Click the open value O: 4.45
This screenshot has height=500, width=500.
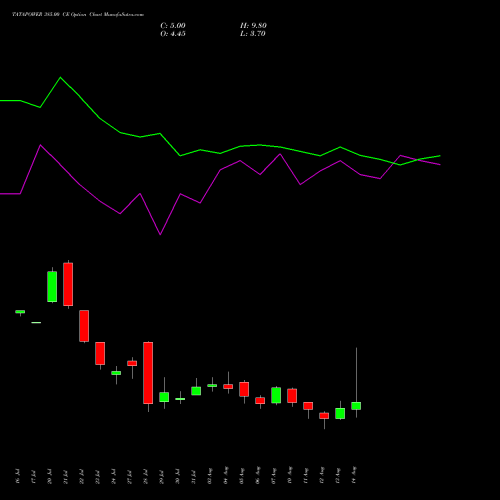[173, 34]
